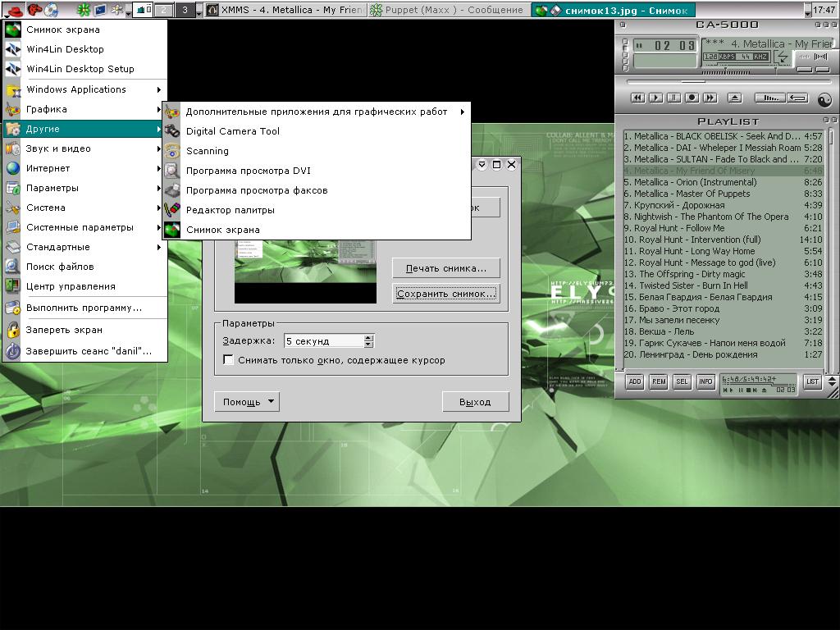Screen dimensions: 840x630
Task: Select playlist track 'Twisted Sister - Burn In Hell'
Action: (723, 285)
